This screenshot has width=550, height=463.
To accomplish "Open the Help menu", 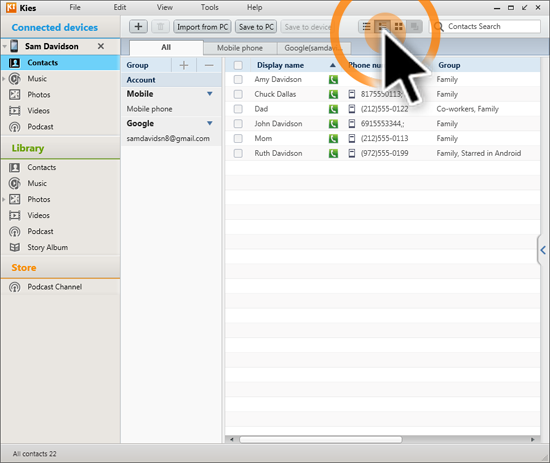I will pyautogui.click(x=254, y=7).
